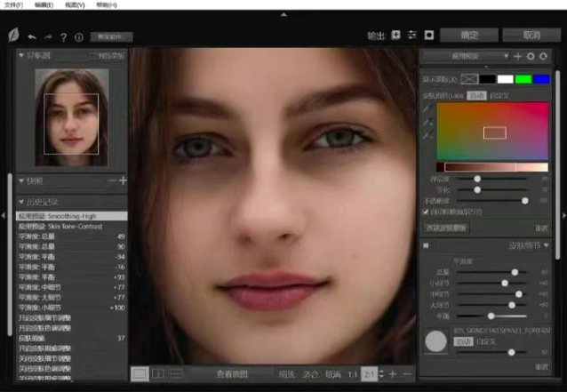The width and height of the screenshot is (567, 392).
Task: Toggle the checkbox in navigator panel header
Action: click(93, 55)
